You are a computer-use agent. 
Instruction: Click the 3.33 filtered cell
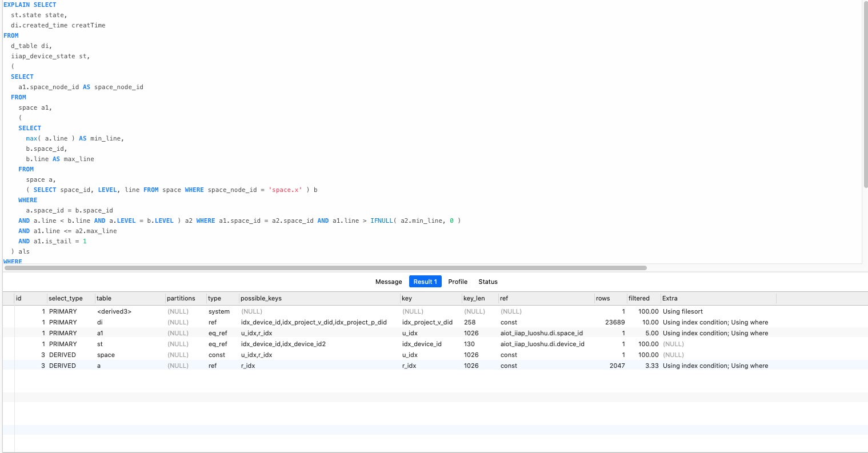tap(651, 366)
